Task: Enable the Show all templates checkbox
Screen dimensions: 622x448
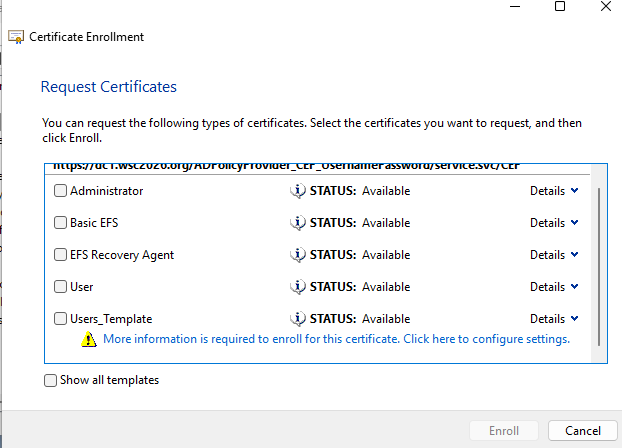Action: 50,381
